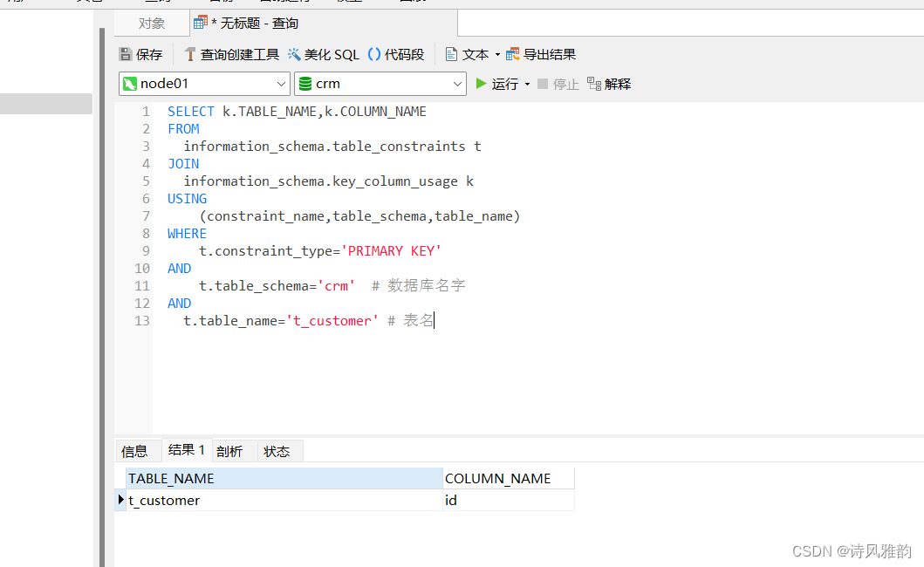Click the 't_customer' string on line 13
Screen dimensions: 924x567
pyautogui.click(x=332, y=321)
